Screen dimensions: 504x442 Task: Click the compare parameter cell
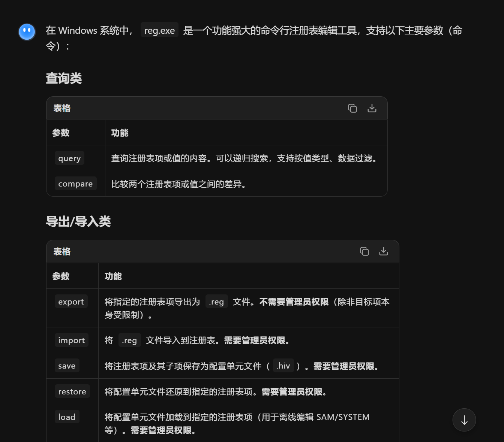[x=75, y=184]
